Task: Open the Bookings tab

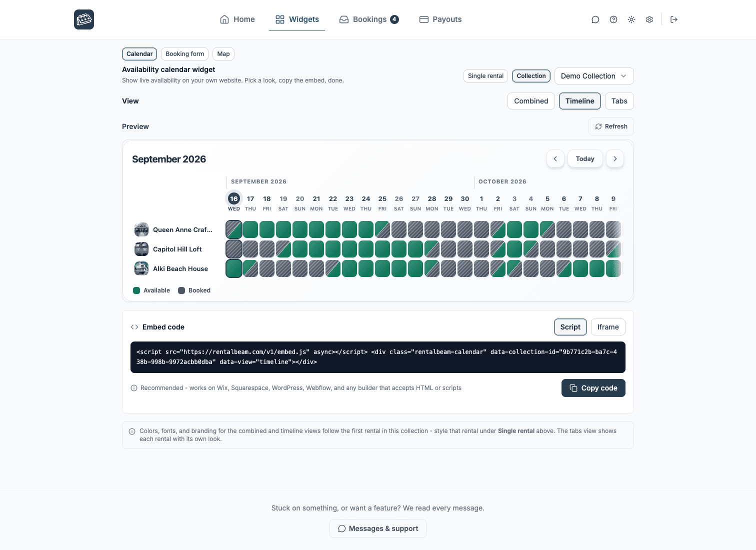Action: (369, 19)
